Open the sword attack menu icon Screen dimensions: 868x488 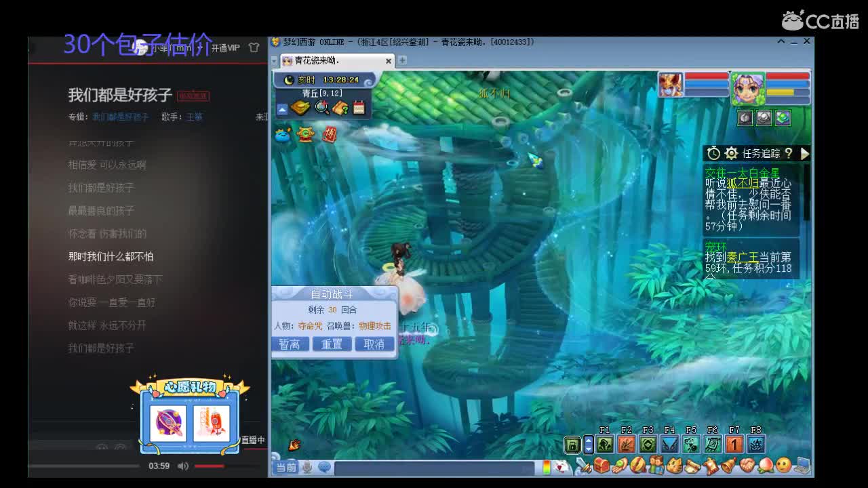tap(584, 466)
